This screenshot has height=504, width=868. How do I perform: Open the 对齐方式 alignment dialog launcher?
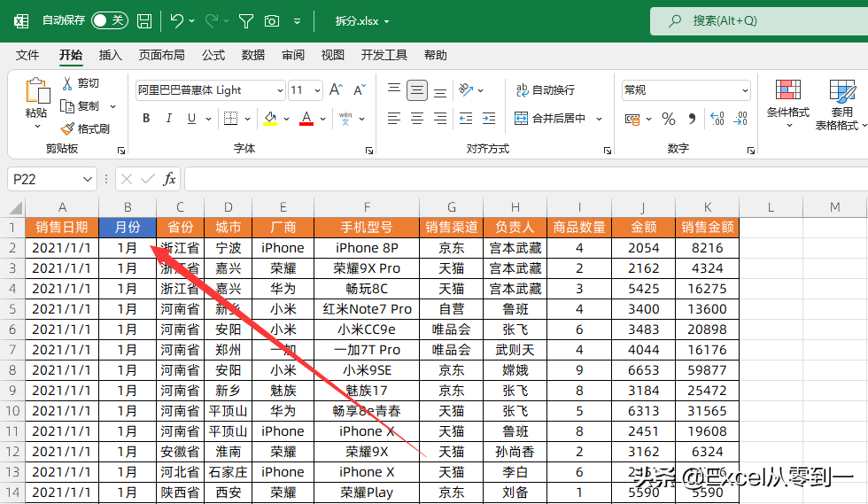click(608, 150)
